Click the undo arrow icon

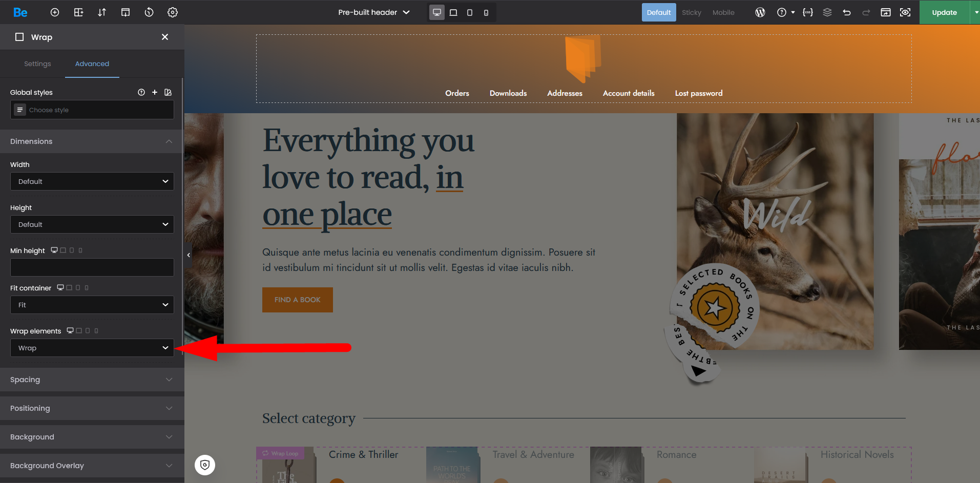point(847,12)
